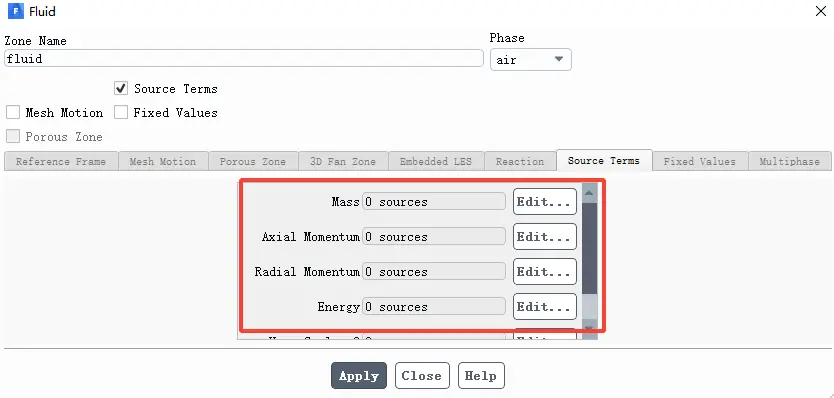
Task: Click the scroll up arrow in source list
Action: pyautogui.click(x=589, y=193)
